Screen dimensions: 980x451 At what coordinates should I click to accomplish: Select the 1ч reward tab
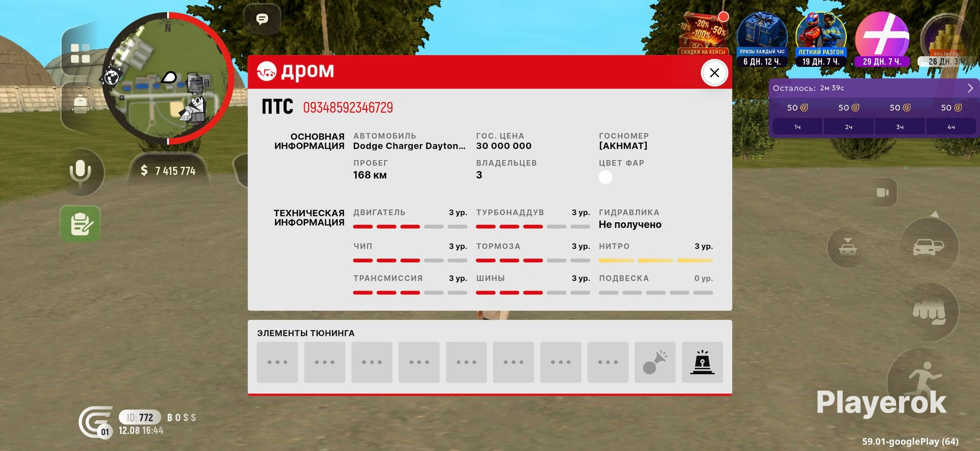pyautogui.click(x=797, y=127)
